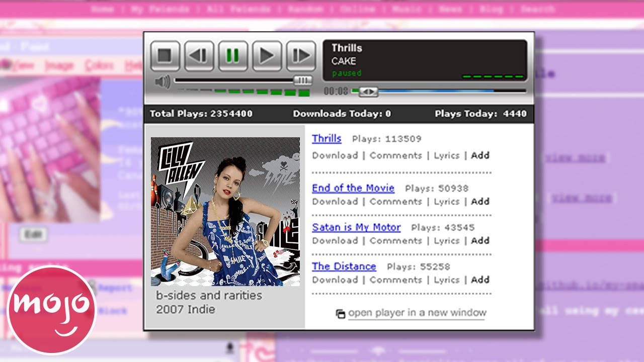Click the Downloads Today: 0 text

click(342, 114)
